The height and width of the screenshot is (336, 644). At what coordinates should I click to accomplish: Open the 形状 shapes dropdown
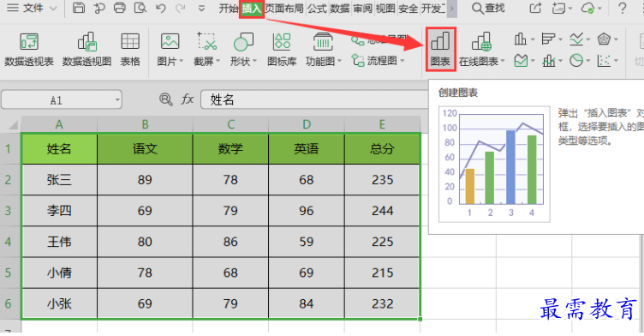[x=243, y=50]
